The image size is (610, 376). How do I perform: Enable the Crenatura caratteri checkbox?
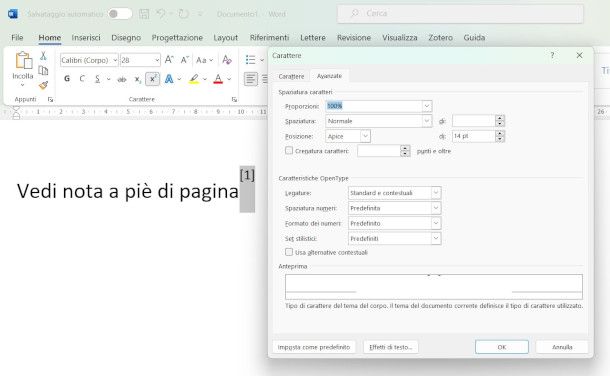click(289, 150)
